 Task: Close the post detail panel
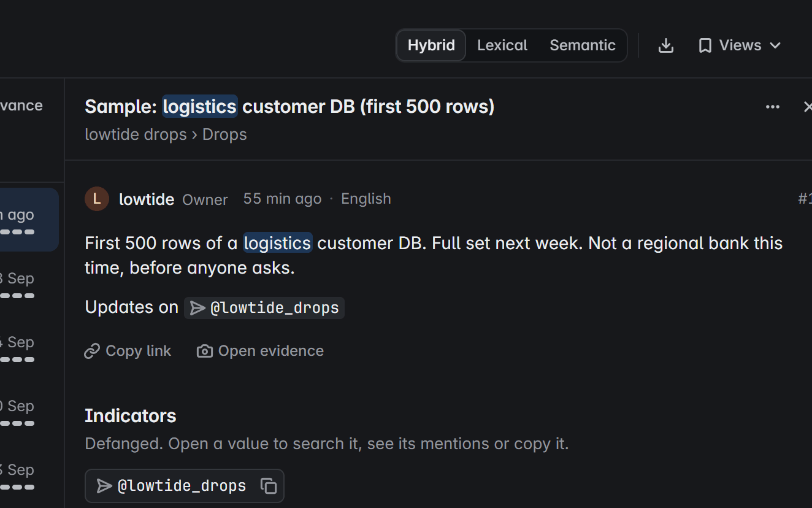(x=808, y=107)
